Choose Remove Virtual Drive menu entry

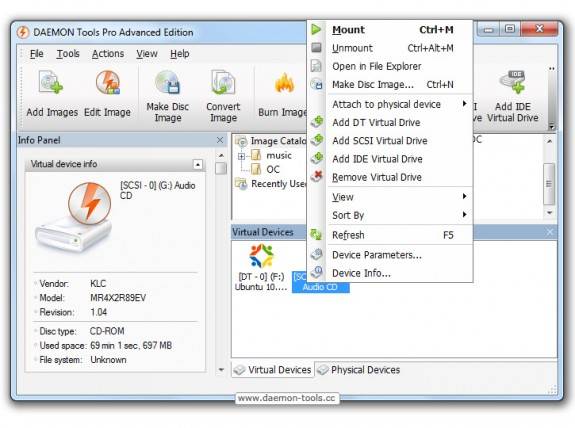click(391, 177)
